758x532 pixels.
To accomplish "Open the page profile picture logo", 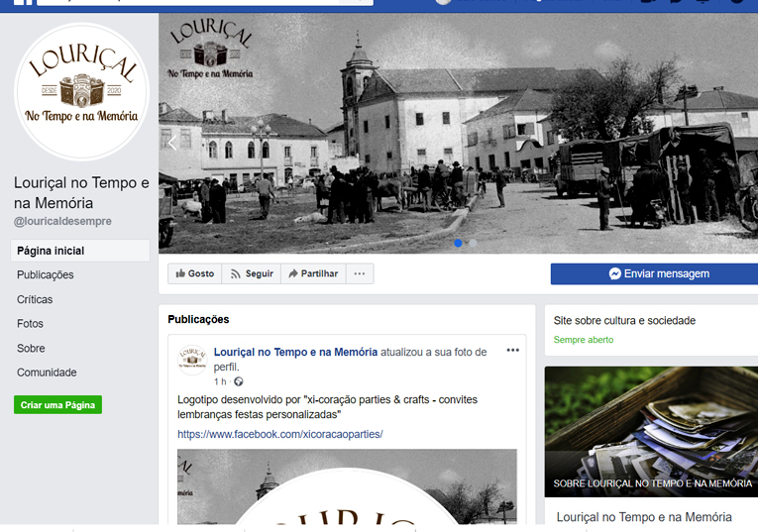I will (x=81, y=91).
